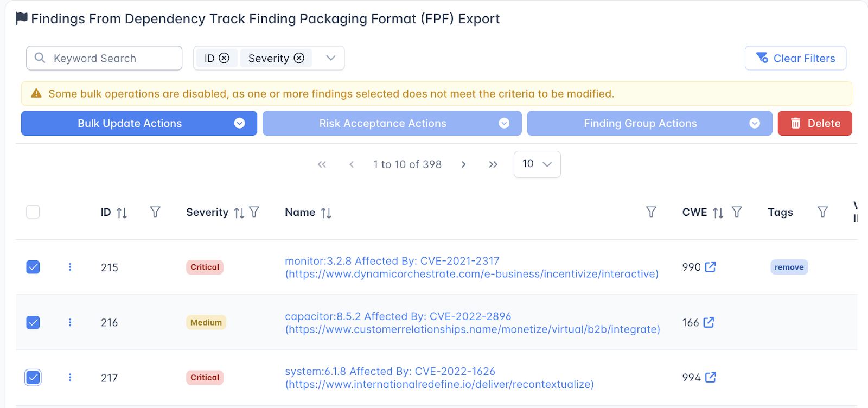868x408 pixels.
Task: Open the rows-per-page dropdown showing 10
Action: (x=537, y=164)
